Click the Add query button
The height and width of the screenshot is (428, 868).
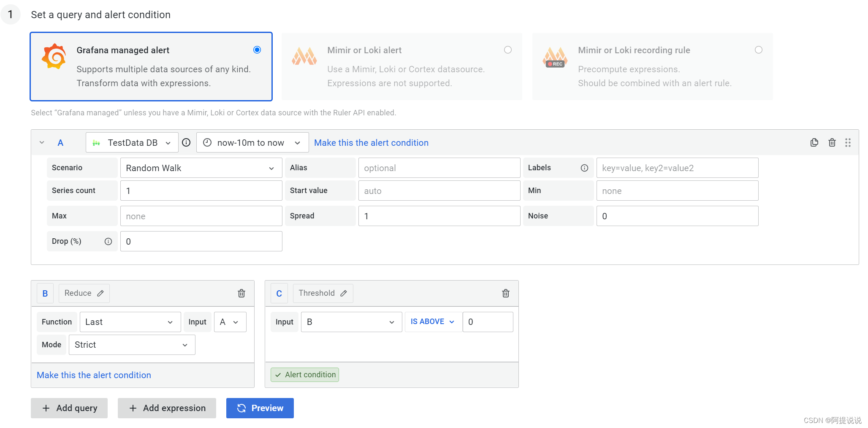(x=69, y=408)
